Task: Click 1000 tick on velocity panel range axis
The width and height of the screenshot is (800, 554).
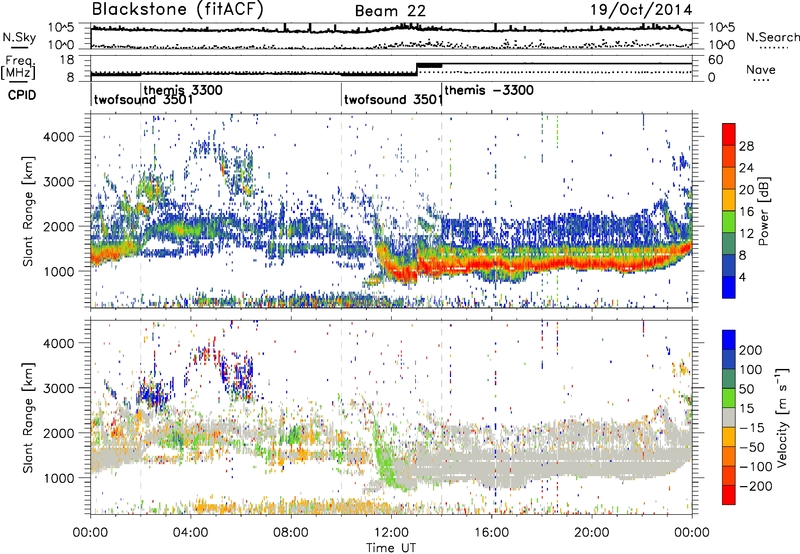Action: (58, 477)
